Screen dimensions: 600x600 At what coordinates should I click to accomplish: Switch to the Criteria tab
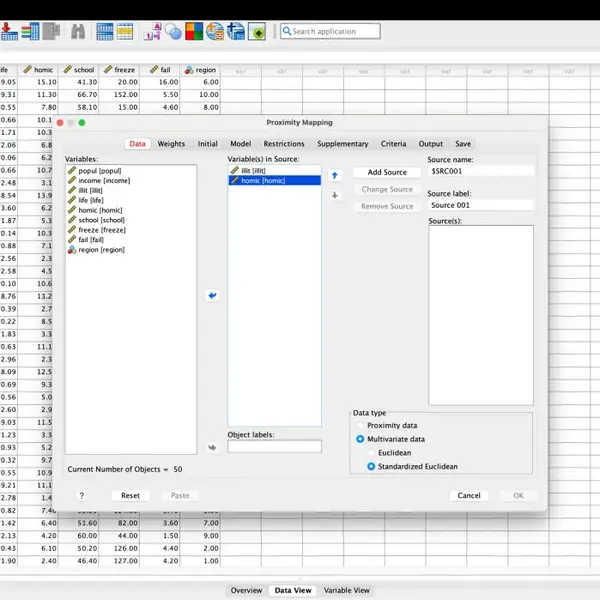393,144
